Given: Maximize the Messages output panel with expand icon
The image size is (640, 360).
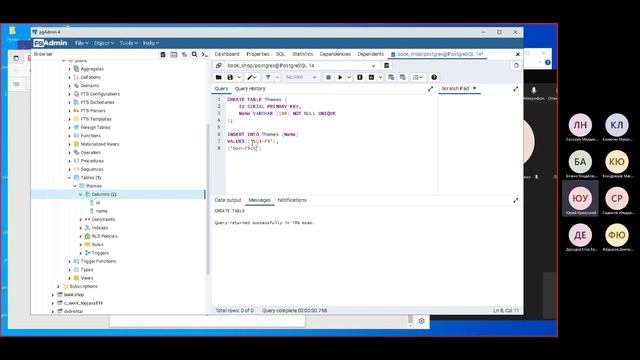Looking at the screenshot, I should click(x=516, y=200).
